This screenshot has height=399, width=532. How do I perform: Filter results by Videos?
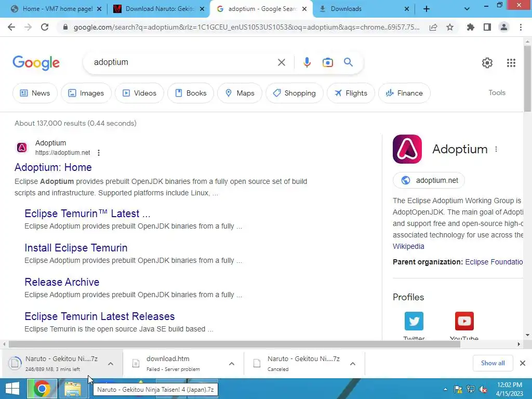(x=139, y=93)
